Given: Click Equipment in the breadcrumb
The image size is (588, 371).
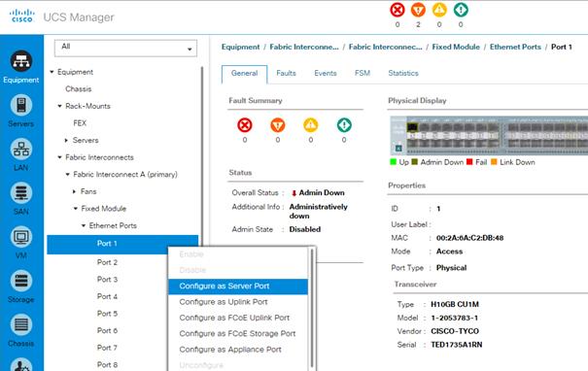Looking at the screenshot, I should [x=240, y=48].
